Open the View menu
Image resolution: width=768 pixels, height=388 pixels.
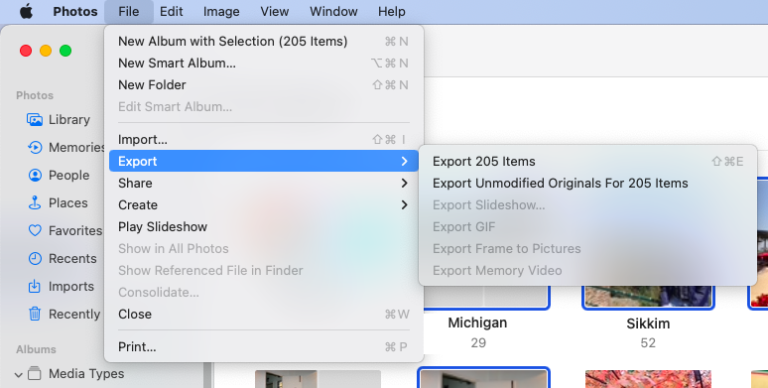point(274,11)
